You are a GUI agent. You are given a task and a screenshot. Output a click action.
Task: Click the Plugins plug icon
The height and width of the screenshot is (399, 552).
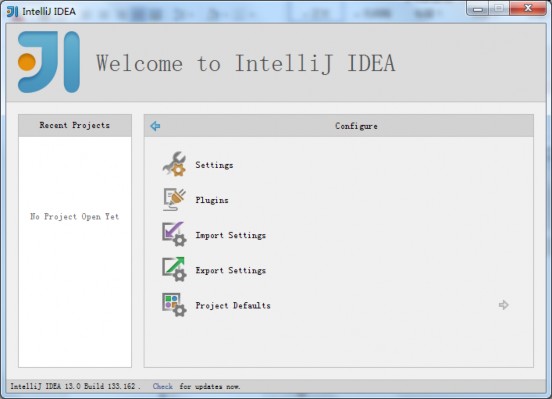(x=174, y=199)
